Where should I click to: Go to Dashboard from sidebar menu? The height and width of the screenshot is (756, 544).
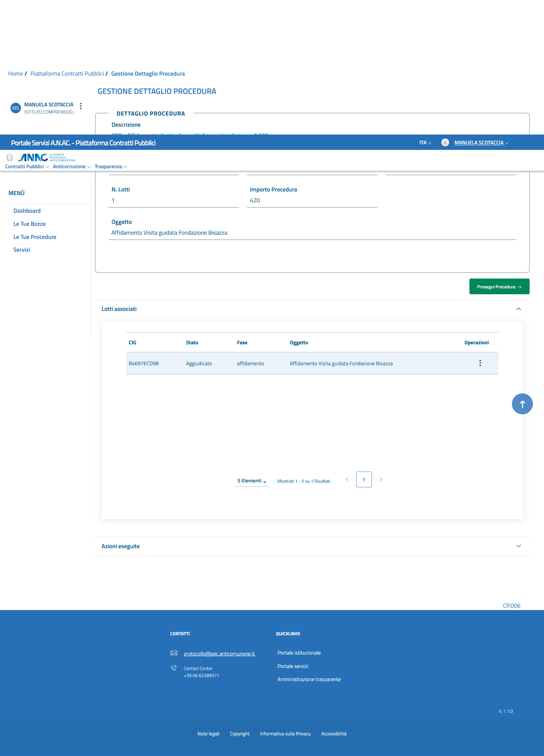click(27, 211)
